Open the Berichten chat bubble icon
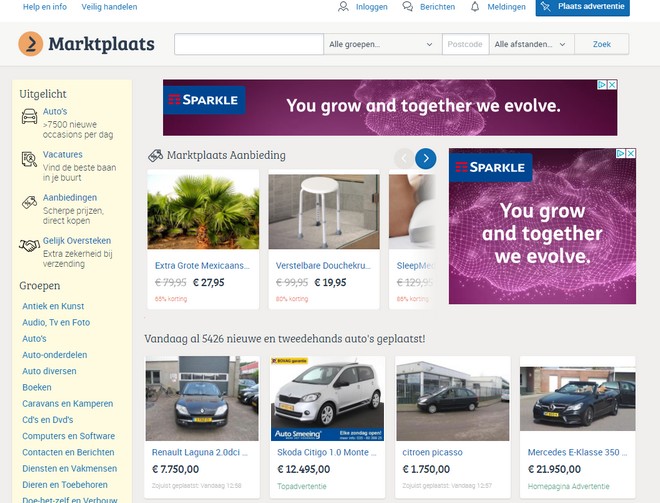 tap(407, 6)
